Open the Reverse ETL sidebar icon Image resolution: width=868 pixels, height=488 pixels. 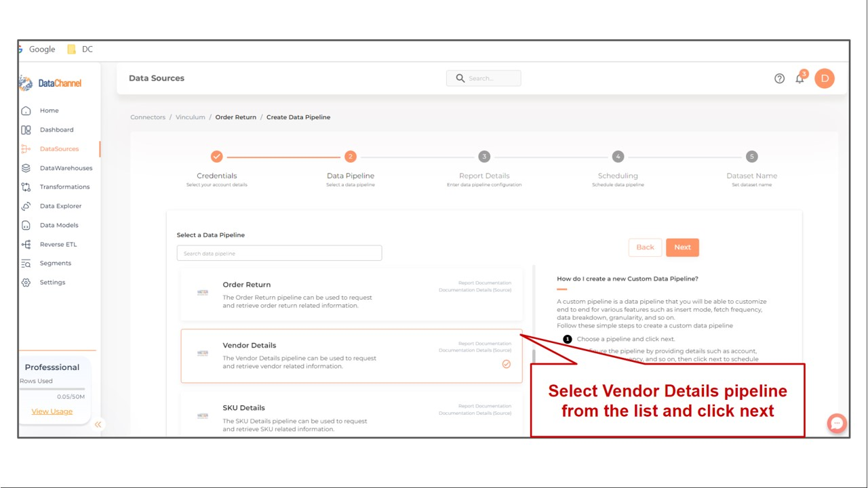point(26,244)
